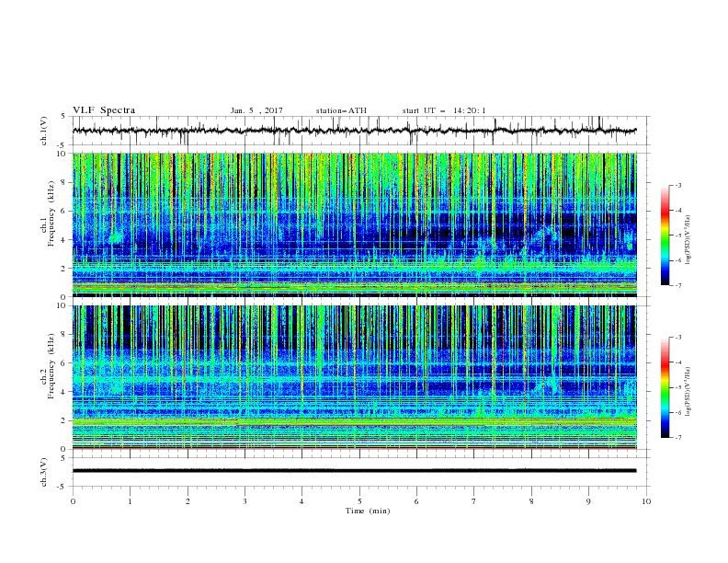728x563 pixels.
Task: Select the ch.1 color bar "log(PSD)(V²/Hz)" label
Action: coord(688,240)
